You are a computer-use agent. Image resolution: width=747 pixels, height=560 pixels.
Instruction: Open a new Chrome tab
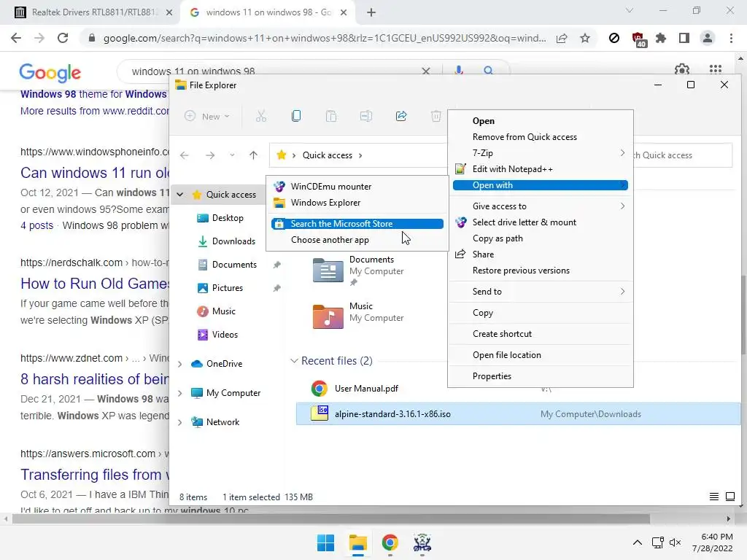coord(371,12)
